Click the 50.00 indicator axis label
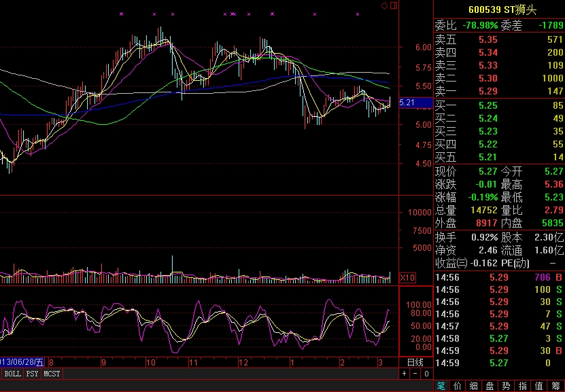Screen dimensions: 565x392 [x=422, y=326]
